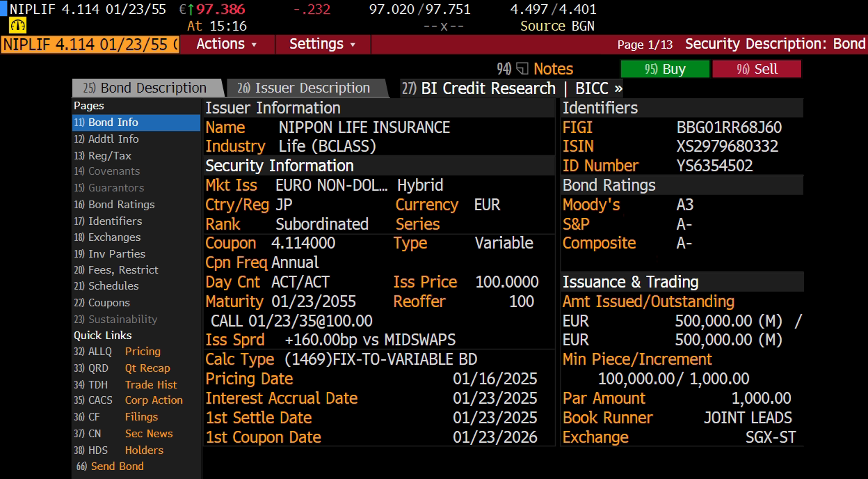This screenshot has width=868, height=479.
Task: Click the ISIN value XS2979680332
Action: pyautogui.click(x=728, y=146)
